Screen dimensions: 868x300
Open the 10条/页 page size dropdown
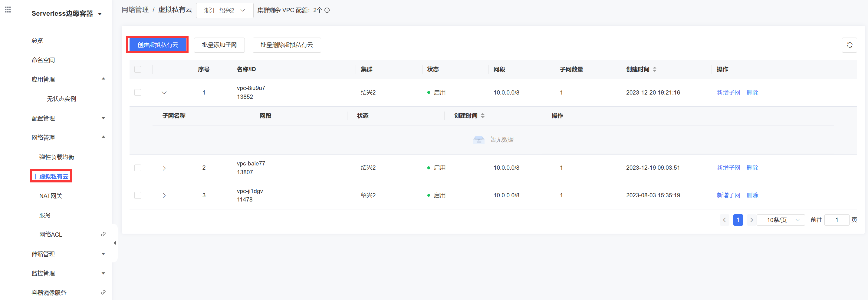[x=781, y=220]
